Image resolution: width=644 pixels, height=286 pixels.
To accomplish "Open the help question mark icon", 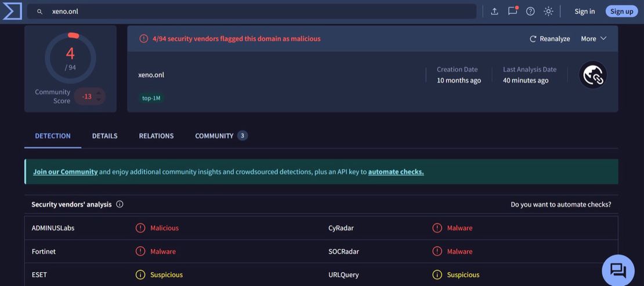I will pos(530,12).
